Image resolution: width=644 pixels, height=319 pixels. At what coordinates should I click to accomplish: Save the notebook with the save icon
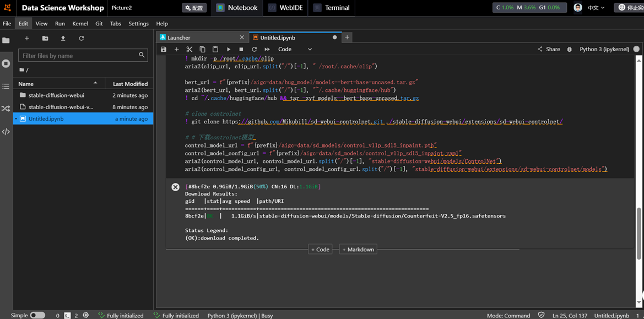pos(164,49)
